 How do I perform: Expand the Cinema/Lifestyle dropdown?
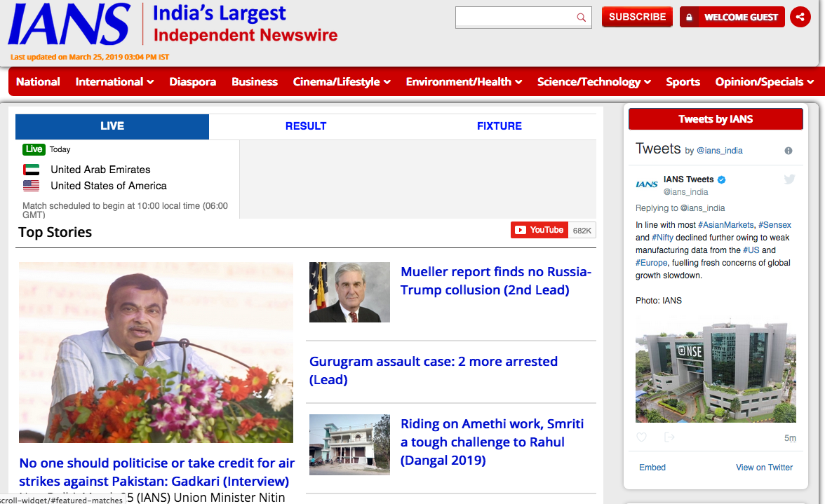point(342,81)
